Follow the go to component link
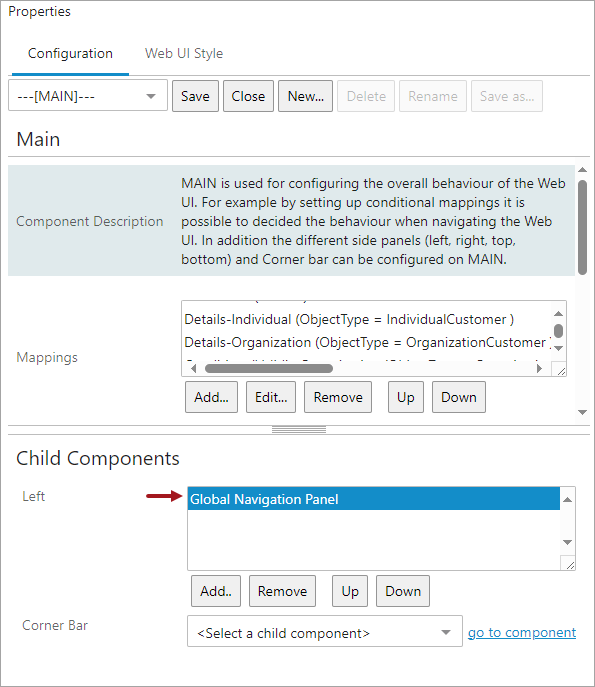The height and width of the screenshot is (687, 595). (x=522, y=632)
